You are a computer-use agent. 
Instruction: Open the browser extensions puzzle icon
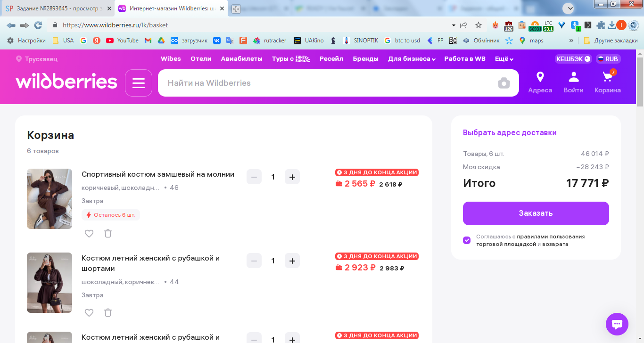tap(601, 25)
